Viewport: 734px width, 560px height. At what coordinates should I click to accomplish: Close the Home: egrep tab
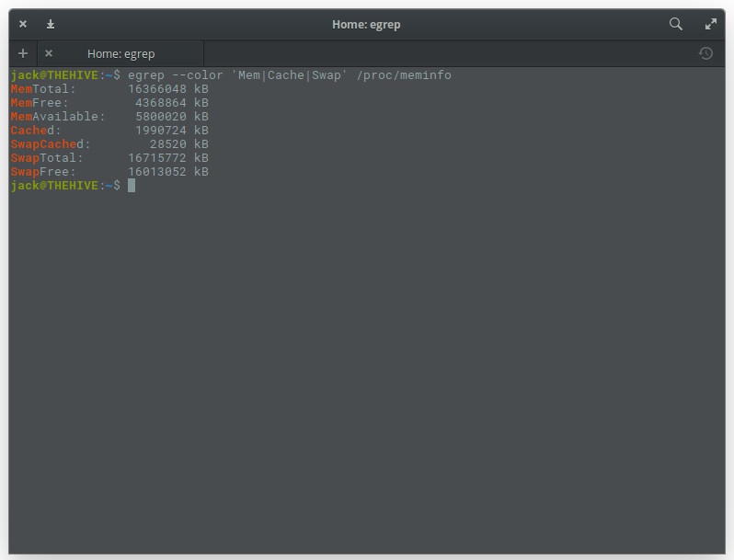(x=49, y=53)
